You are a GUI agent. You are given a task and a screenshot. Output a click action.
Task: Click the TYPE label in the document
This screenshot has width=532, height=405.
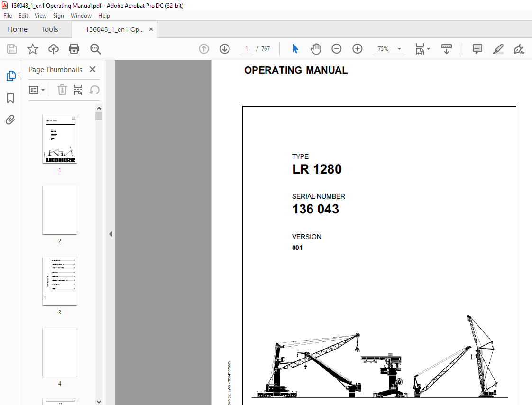point(300,156)
